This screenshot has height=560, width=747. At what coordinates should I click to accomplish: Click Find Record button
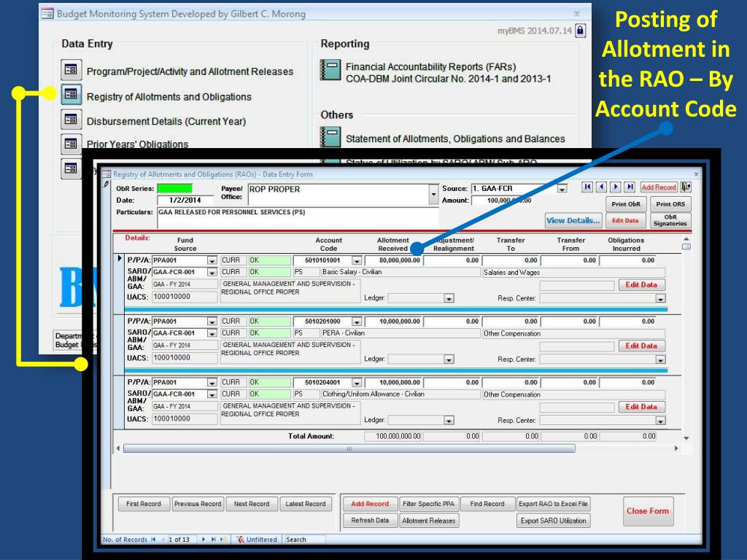487,504
